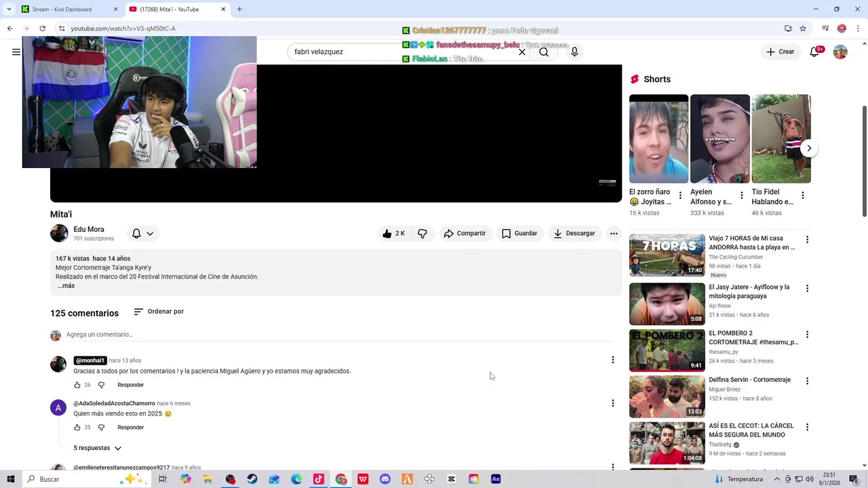This screenshot has width=868, height=488.
Task: Show hidden system tray icons
Action: (x=777, y=479)
